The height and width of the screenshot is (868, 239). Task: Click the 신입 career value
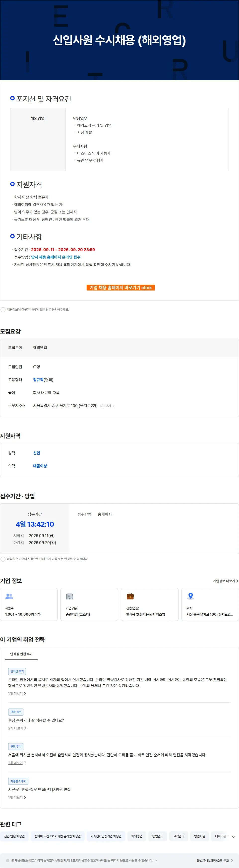(x=36, y=453)
